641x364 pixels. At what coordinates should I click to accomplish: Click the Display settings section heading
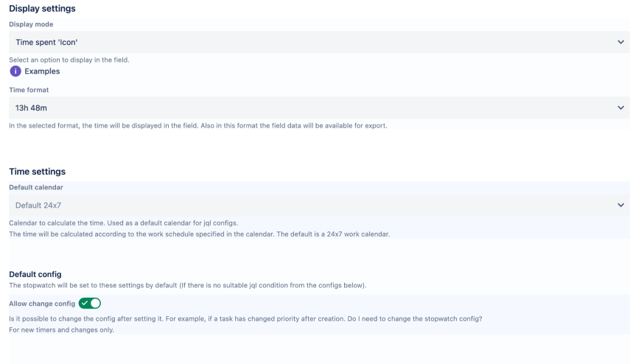click(x=42, y=9)
